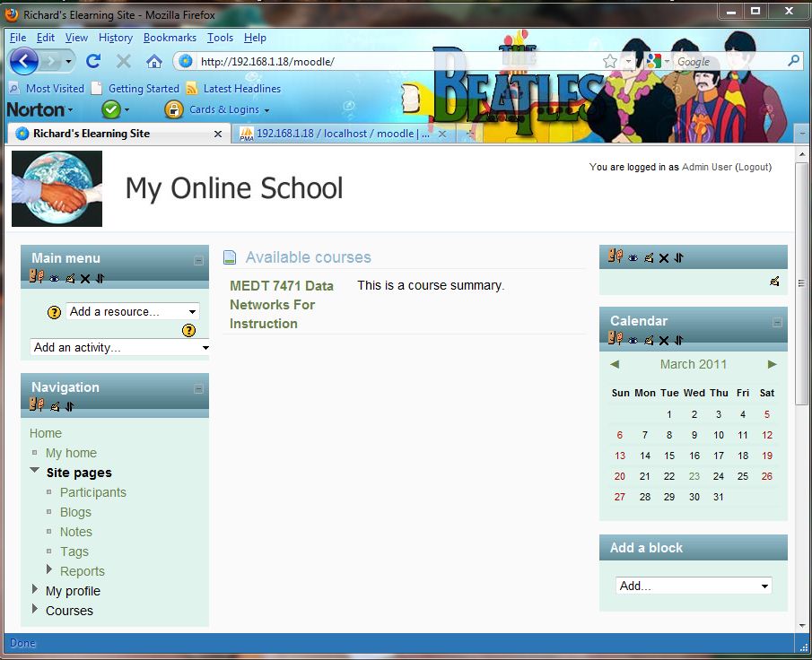
Task: Open the File menu
Action: click(x=18, y=38)
